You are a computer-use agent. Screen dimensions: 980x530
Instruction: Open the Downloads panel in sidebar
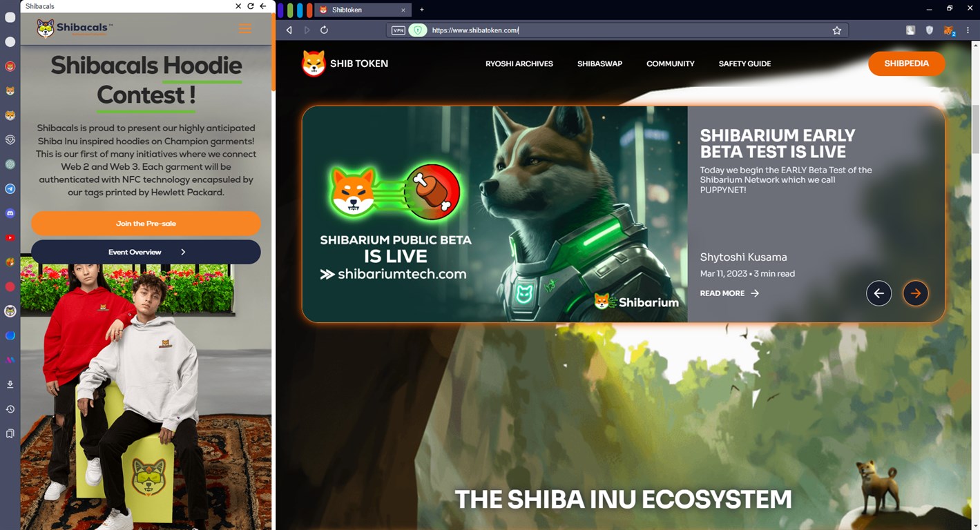(10, 384)
